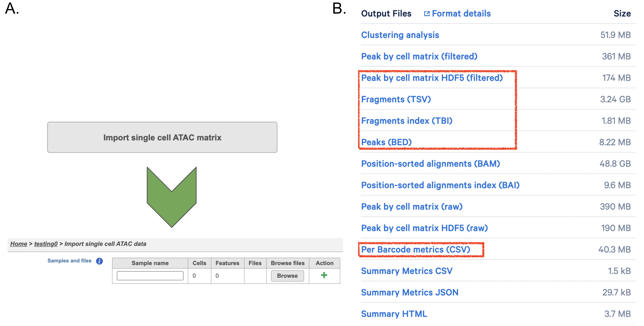The image size is (644, 326).
Task: Open the Format details link
Action: 461,14
